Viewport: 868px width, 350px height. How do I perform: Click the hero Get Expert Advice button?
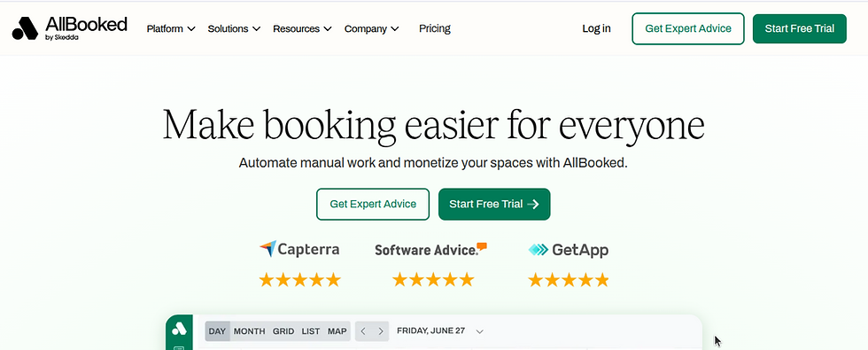[x=373, y=205]
